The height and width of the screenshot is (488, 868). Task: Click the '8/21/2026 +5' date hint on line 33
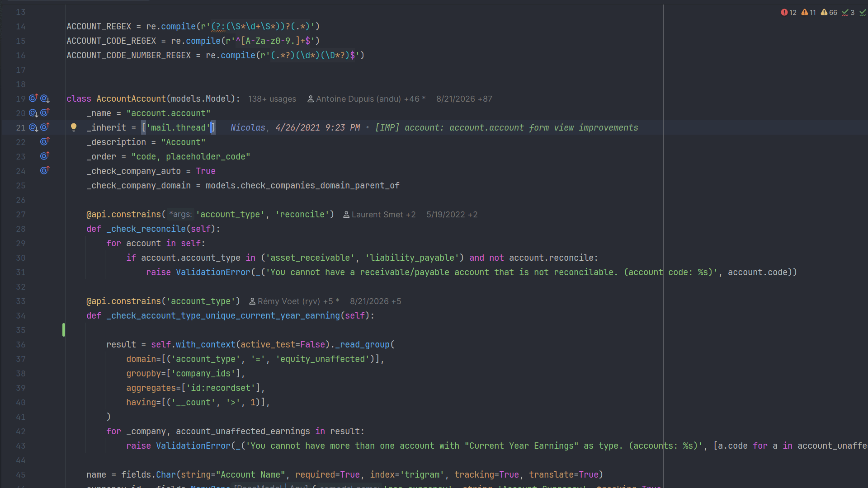[x=376, y=301]
